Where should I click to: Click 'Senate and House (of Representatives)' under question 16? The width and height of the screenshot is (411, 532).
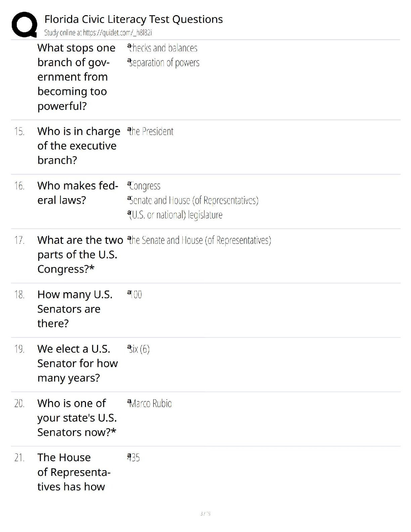coord(194,201)
